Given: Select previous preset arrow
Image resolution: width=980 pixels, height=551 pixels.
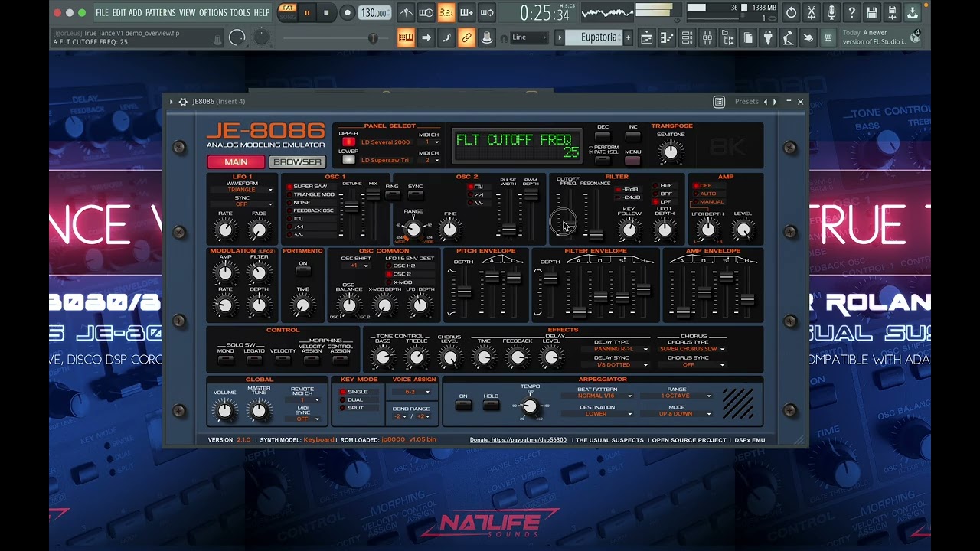Looking at the screenshot, I should [765, 102].
